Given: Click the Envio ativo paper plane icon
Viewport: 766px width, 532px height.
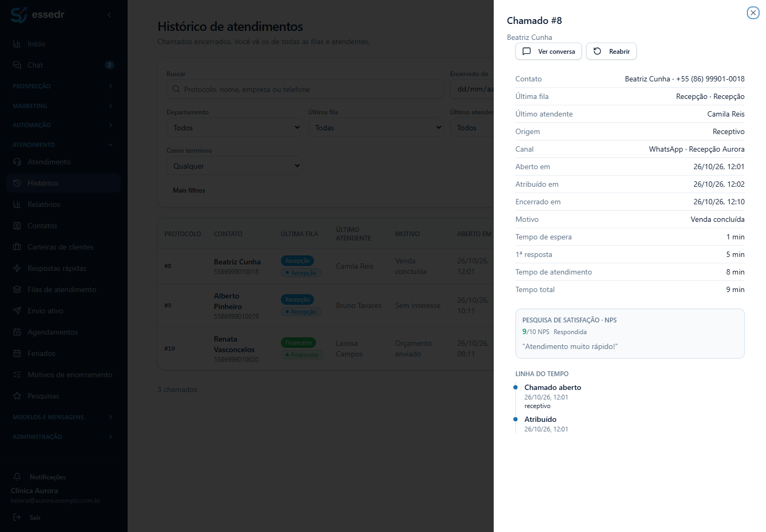Looking at the screenshot, I should (17, 311).
